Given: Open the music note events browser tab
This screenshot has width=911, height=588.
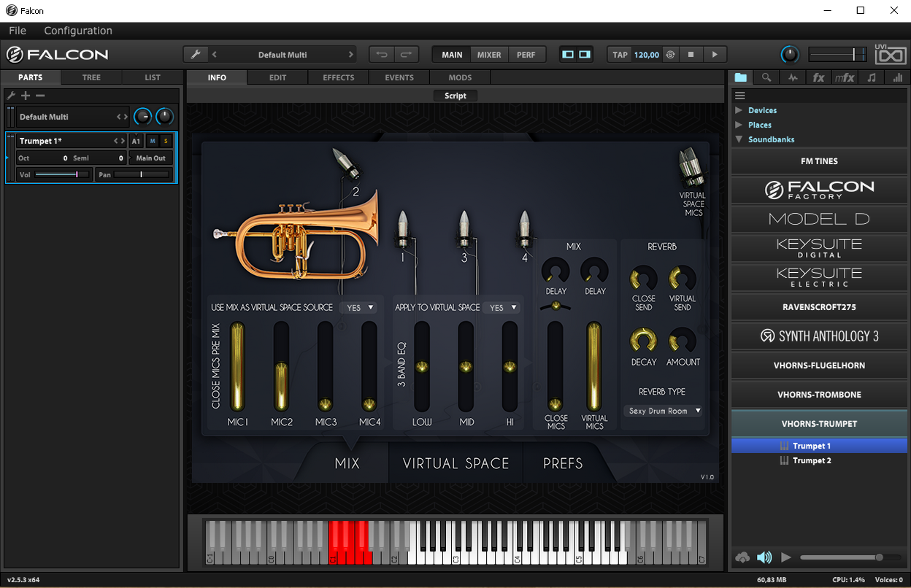Looking at the screenshot, I should [x=872, y=77].
